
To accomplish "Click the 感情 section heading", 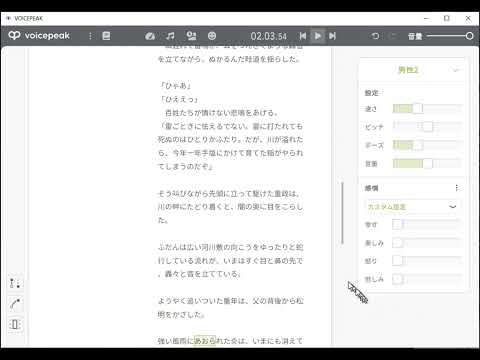I will (372, 188).
